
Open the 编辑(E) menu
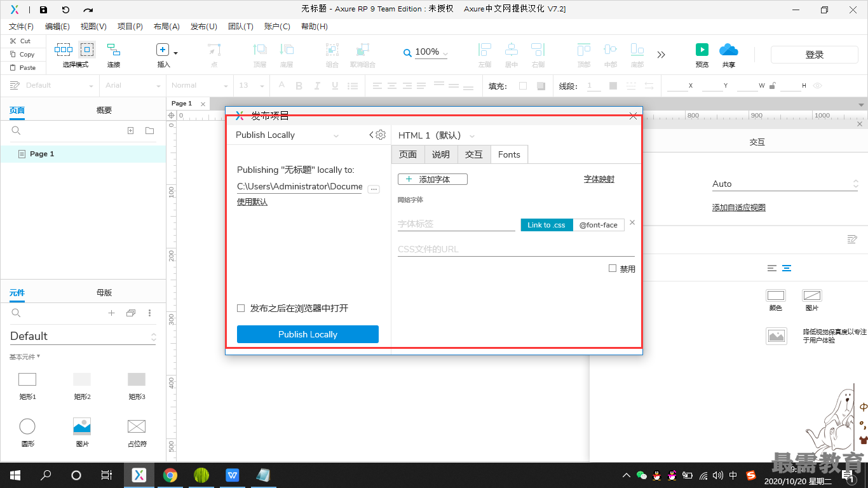click(x=57, y=27)
